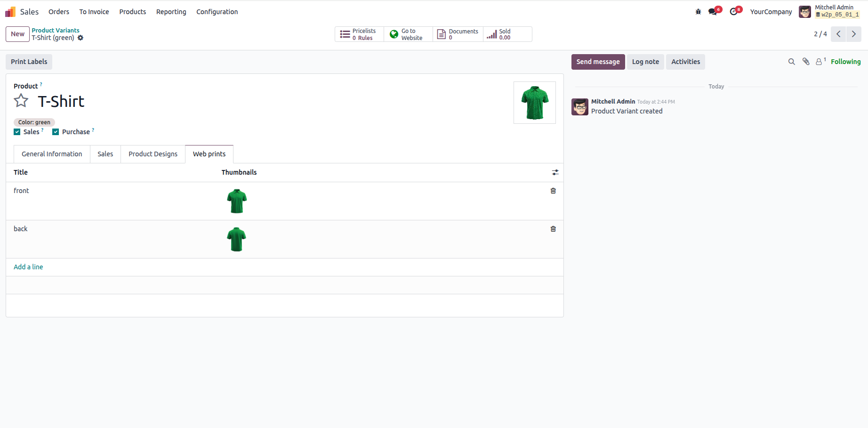Toggle the Sales checkbox

tap(17, 132)
